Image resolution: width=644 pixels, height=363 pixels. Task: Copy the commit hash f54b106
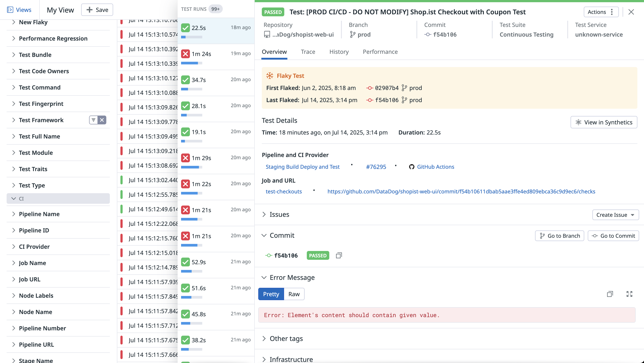point(339,256)
